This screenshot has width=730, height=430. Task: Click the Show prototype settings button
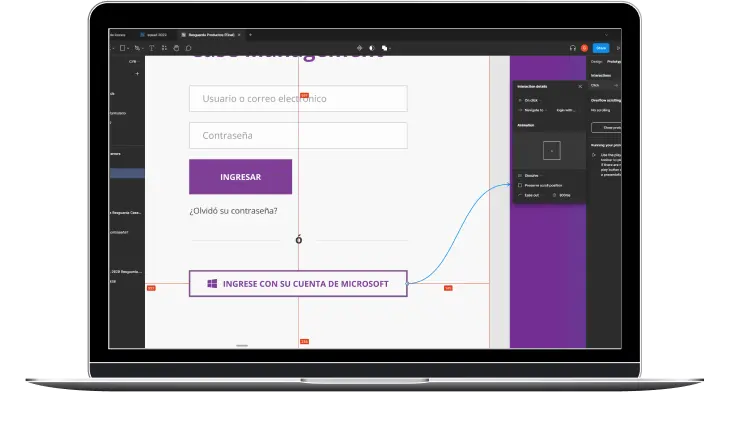(606, 128)
